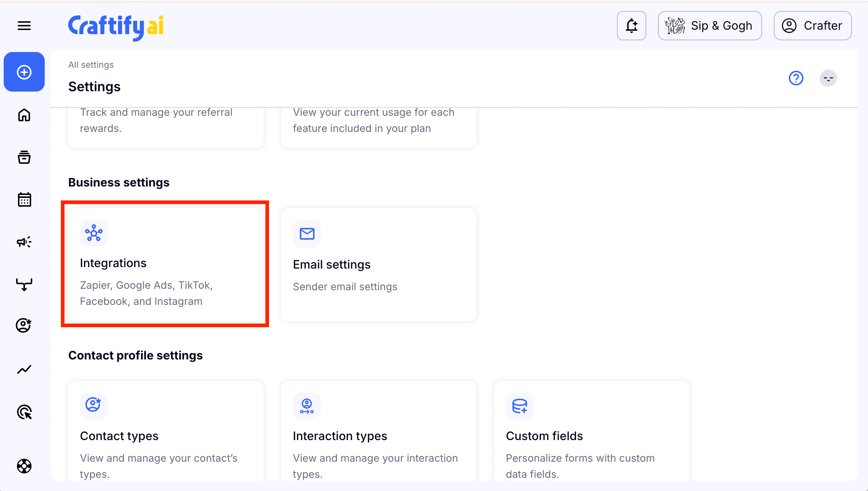Open the click-tracking cursor sidebar icon
The width and height of the screenshot is (868, 491).
(24, 412)
